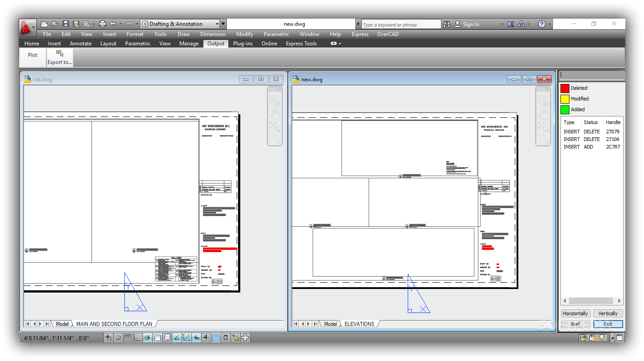The width and height of the screenshot is (644, 361).
Task: Click the Annotation Monitor plus icon
Action: pyautogui.click(x=245, y=338)
